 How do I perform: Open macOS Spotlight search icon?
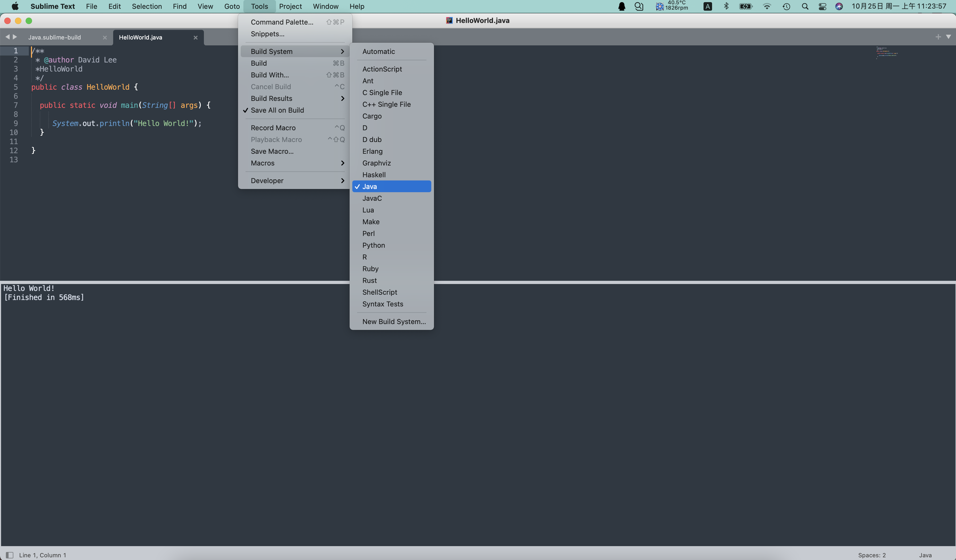[x=805, y=6]
